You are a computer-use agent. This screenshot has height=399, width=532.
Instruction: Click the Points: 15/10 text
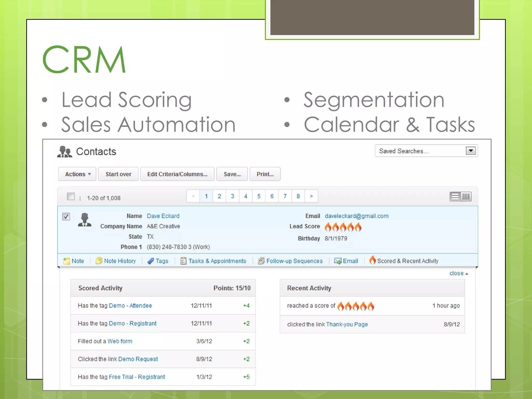point(232,288)
